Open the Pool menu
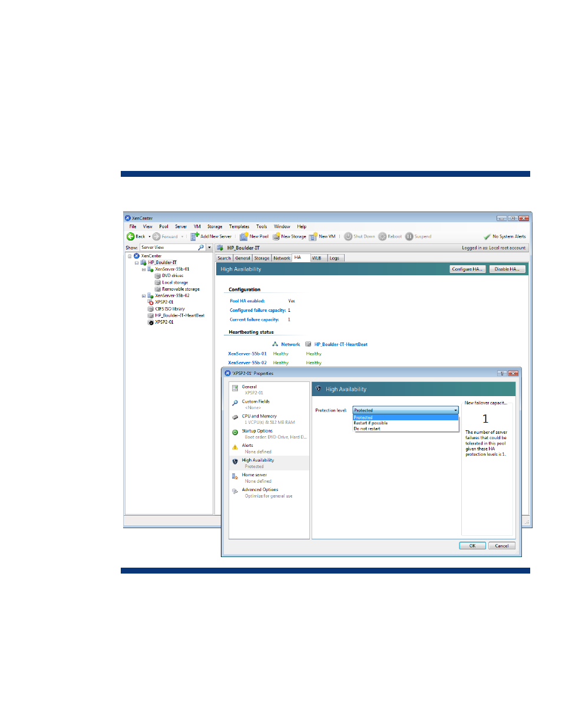 [x=164, y=226]
